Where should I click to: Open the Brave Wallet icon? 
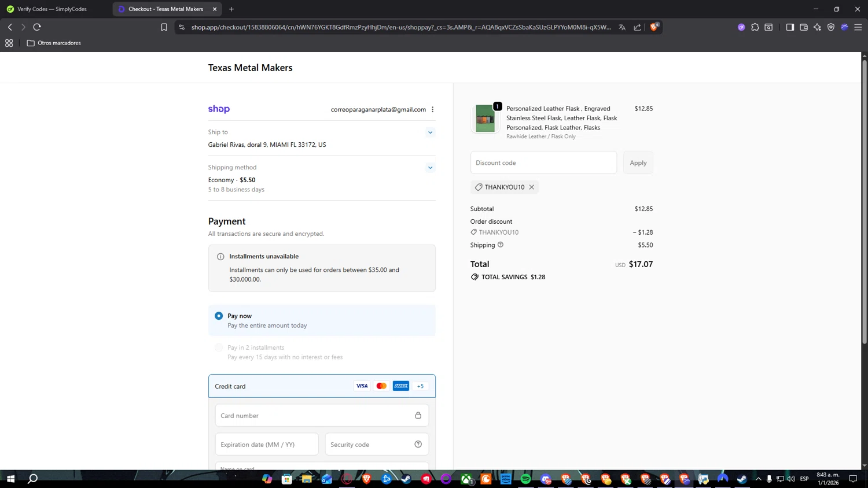[x=804, y=27]
